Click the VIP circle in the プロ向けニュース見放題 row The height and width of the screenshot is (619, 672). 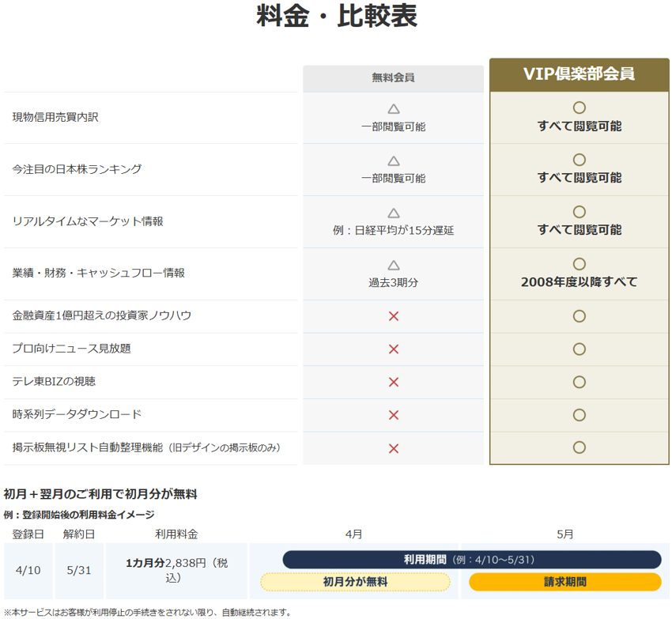579,349
